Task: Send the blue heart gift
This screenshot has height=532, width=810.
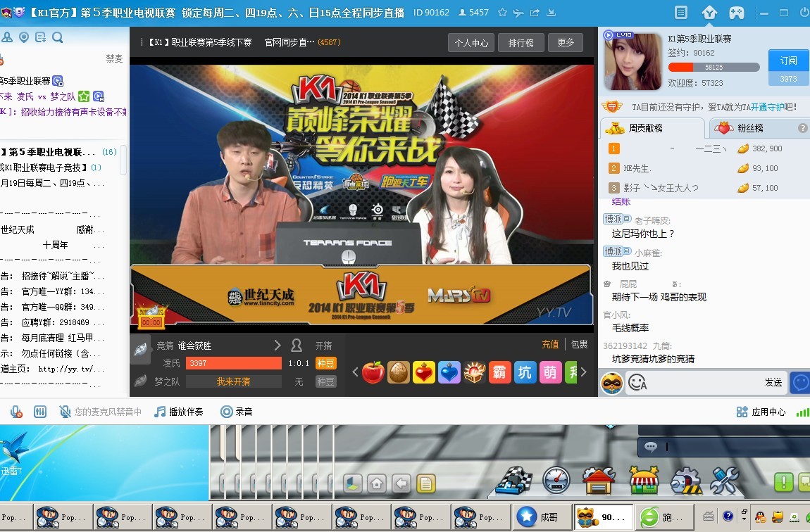Action: pos(449,372)
